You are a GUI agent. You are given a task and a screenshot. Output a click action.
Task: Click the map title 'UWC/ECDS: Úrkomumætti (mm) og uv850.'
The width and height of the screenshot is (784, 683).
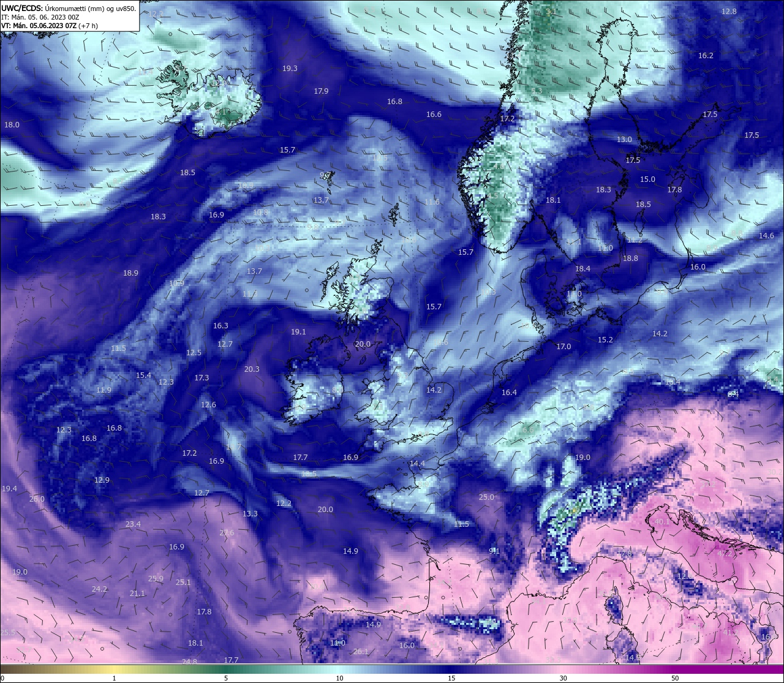(x=69, y=8)
